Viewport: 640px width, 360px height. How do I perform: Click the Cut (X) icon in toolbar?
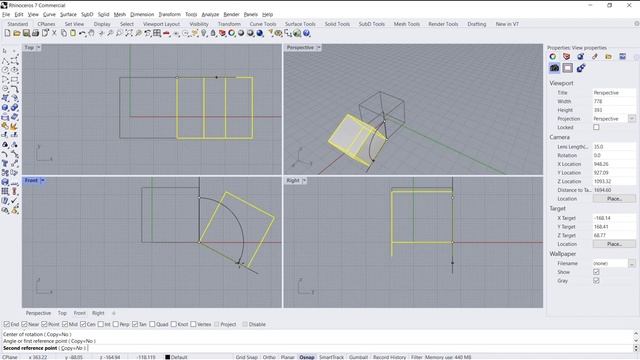(x=54, y=33)
